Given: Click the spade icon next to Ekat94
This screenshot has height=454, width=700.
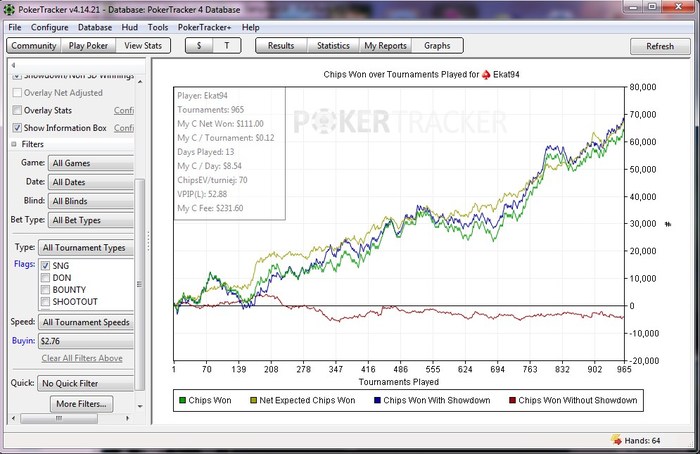Looking at the screenshot, I should [486, 75].
